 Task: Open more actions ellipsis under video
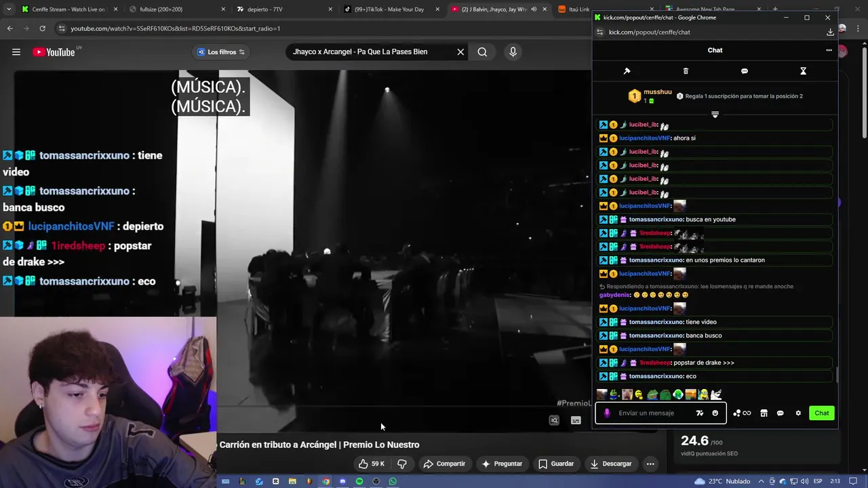[650, 464]
